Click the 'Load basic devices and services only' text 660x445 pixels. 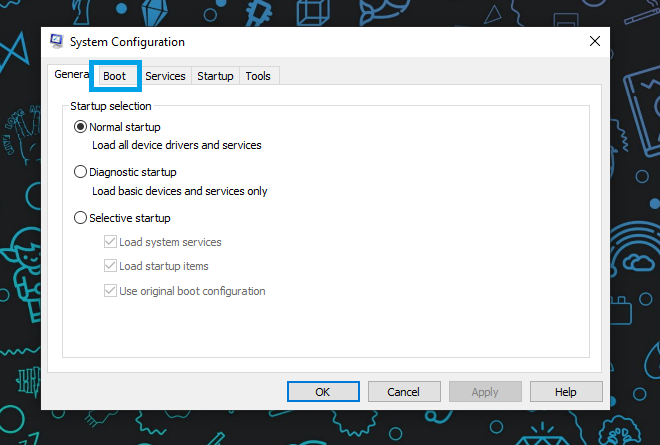point(180,191)
